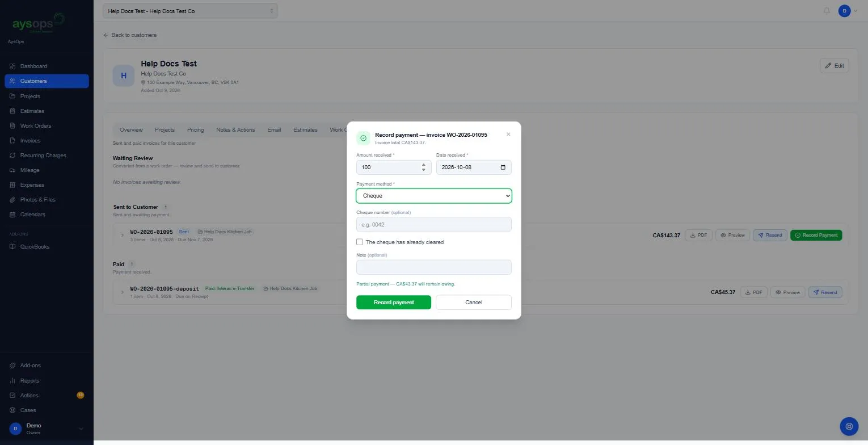Click the Edit customer button
This screenshot has width=868, height=445.
point(834,66)
